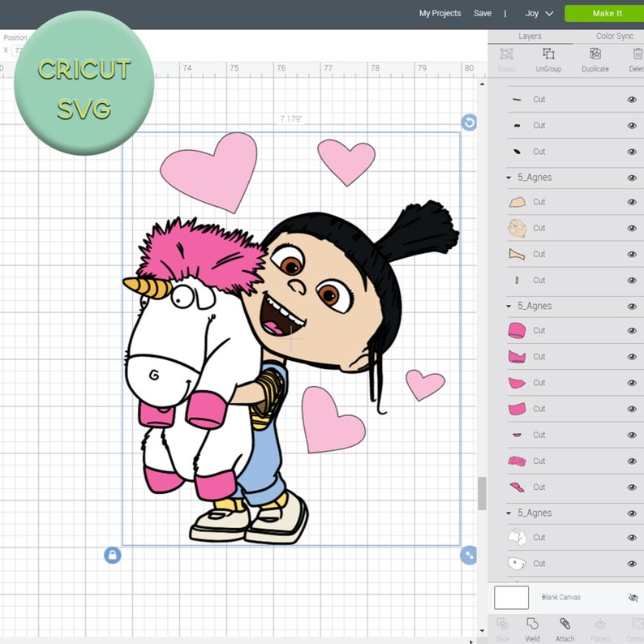
Task: Click the canvas vertical scrollbar thumb
Action: pyautogui.click(x=482, y=493)
